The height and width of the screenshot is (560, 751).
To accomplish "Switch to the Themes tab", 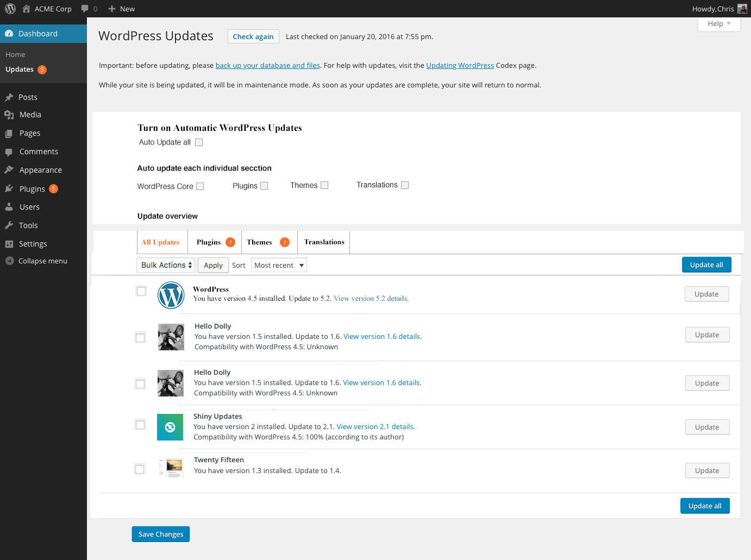I will tap(260, 242).
